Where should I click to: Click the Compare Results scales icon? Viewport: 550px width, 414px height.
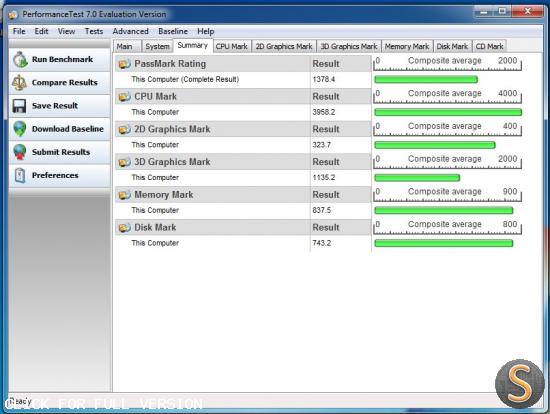pos(19,83)
